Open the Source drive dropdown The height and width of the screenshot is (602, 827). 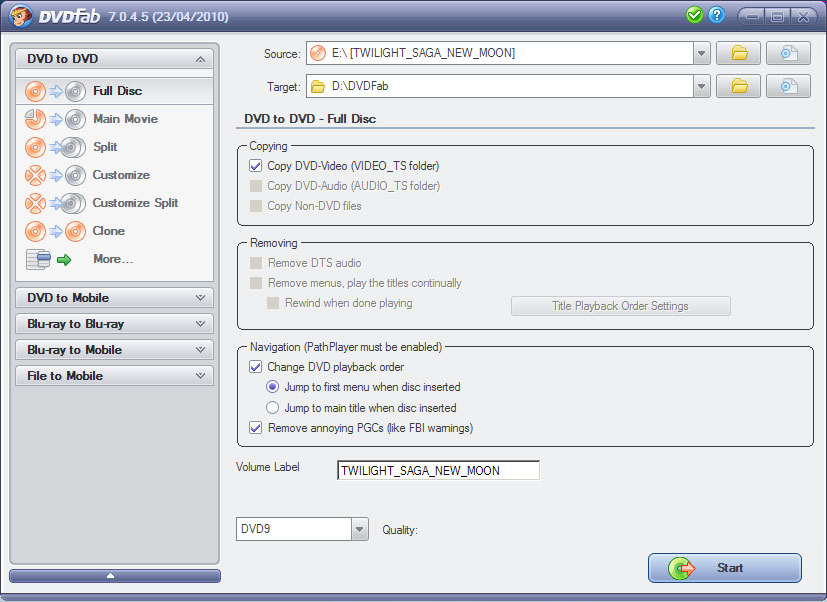tap(700, 53)
